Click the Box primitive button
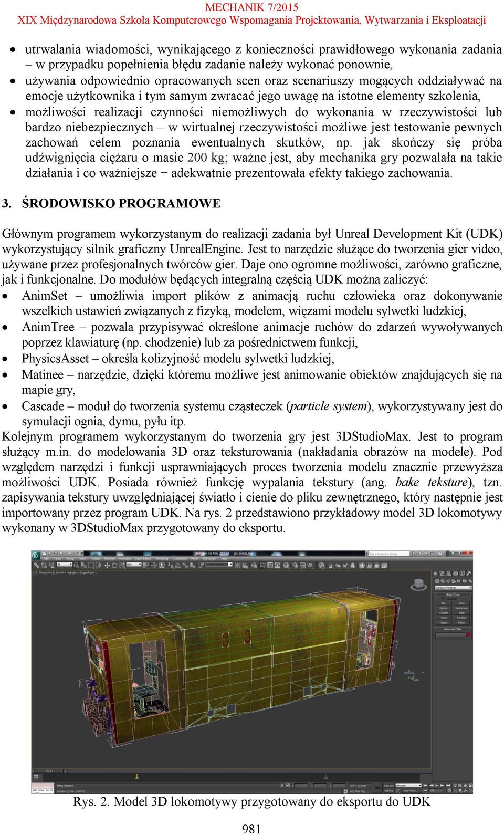Image resolution: width=504 pixels, height=835 pixels. (444, 603)
